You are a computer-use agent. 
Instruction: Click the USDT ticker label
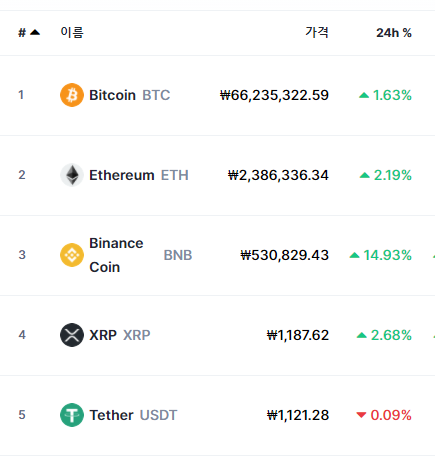click(x=158, y=415)
